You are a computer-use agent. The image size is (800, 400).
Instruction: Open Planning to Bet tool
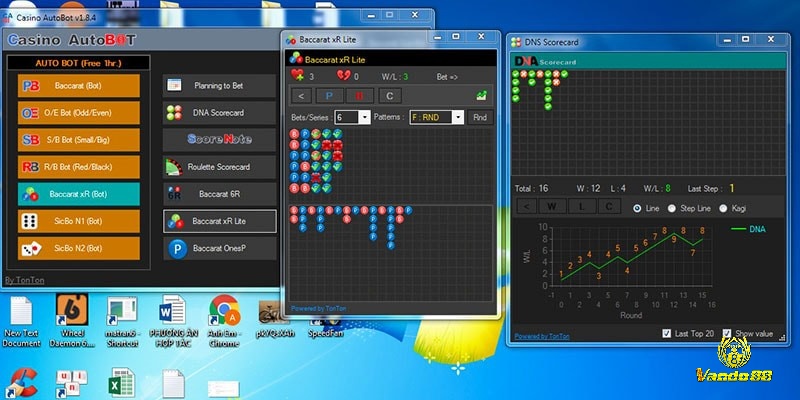click(x=219, y=86)
